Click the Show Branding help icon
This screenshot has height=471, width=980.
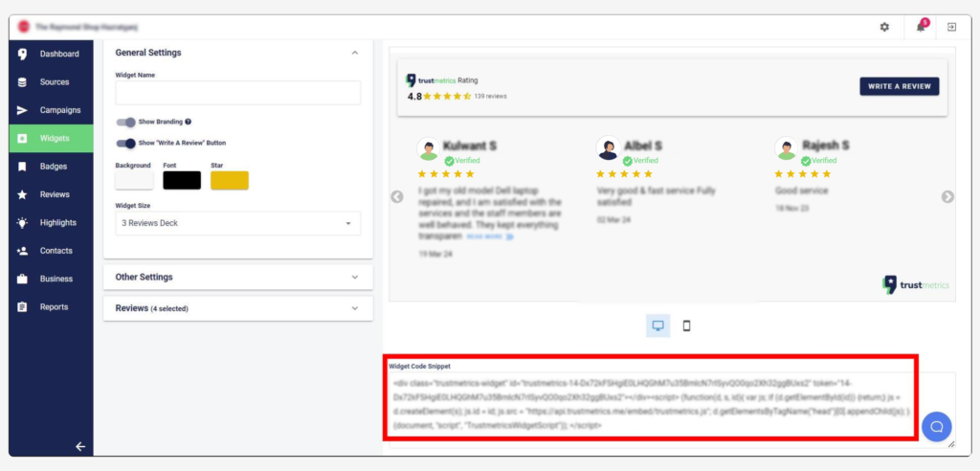(x=189, y=122)
